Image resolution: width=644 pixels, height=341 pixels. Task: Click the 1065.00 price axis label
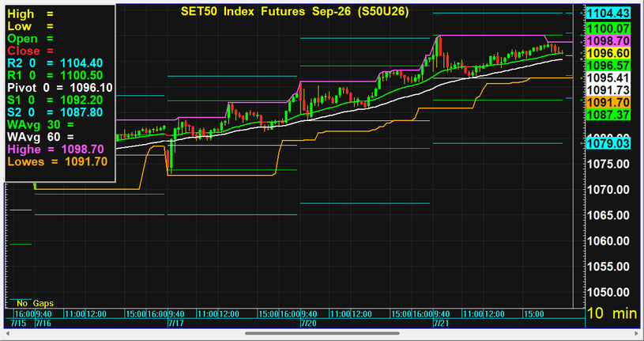[x=608, y=215]
